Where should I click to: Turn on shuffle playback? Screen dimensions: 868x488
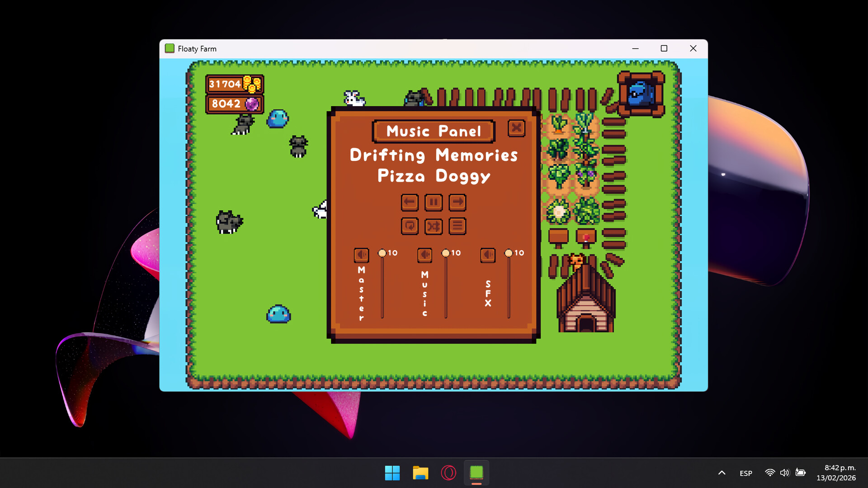click(434, 226)
